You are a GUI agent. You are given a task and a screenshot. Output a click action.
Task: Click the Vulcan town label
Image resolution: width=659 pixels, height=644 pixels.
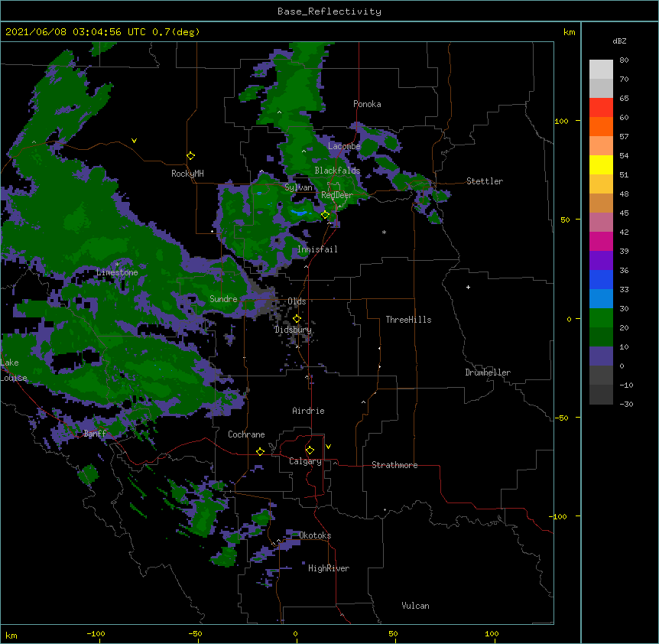[x=415, y=606]
